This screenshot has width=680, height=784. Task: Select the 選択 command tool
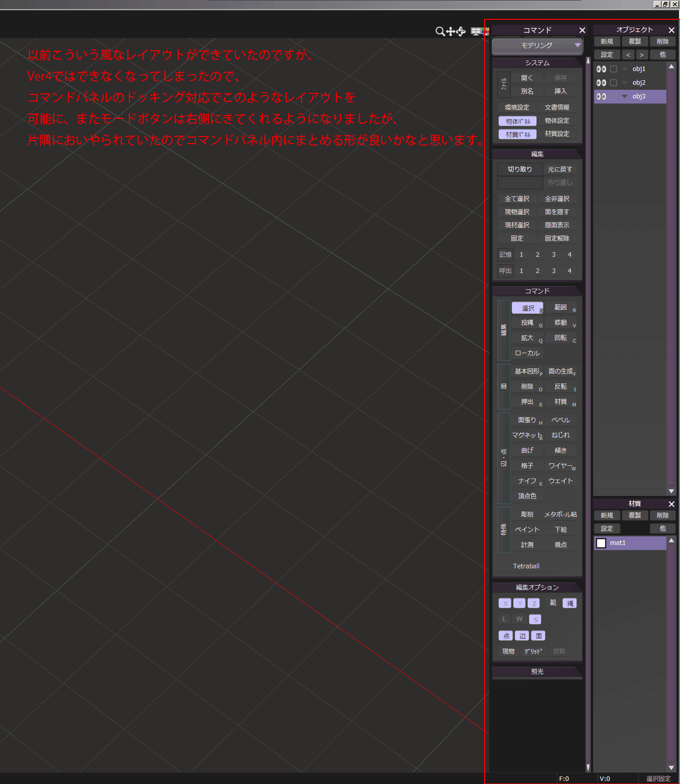(x=528, y=308)
